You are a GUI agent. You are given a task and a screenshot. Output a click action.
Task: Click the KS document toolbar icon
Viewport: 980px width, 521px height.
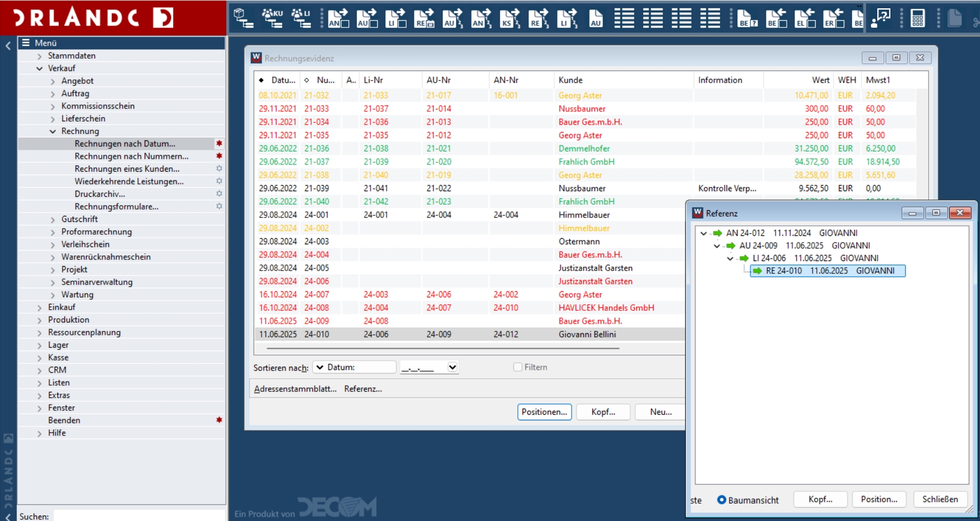pos(510,18)
